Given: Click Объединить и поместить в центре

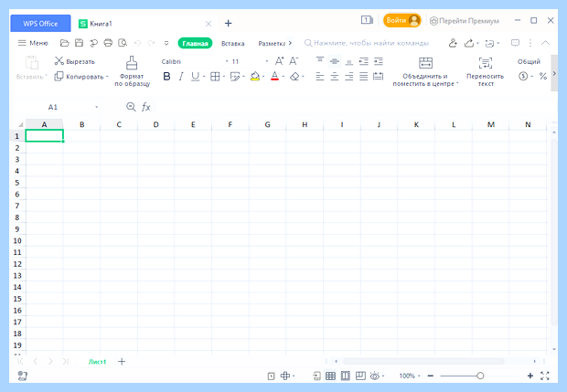Looking at the screenshot, I should pos(425,71).
